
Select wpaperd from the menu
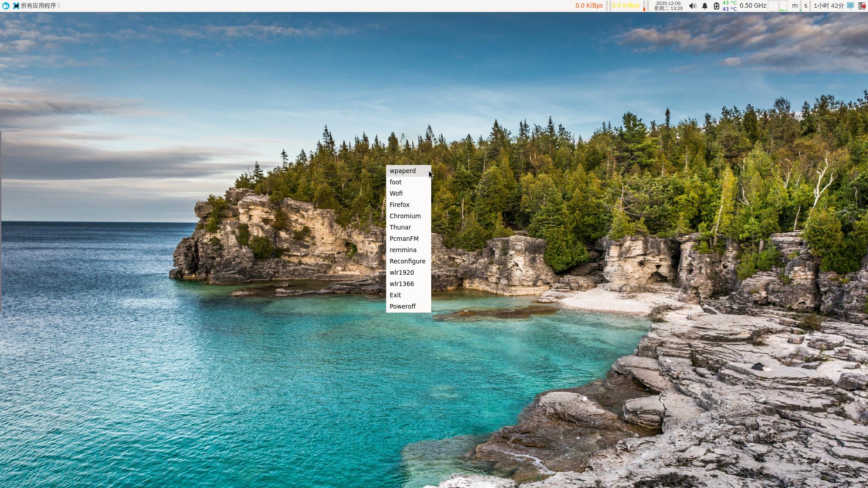tap(402, 171)
